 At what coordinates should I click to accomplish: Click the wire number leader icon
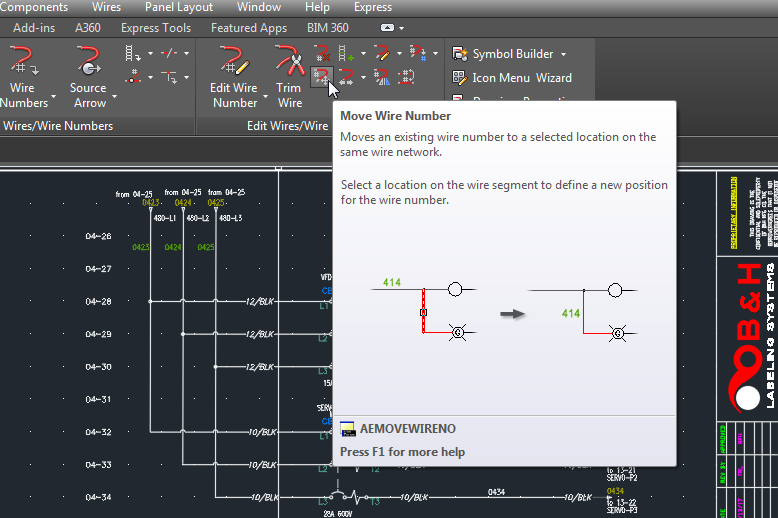point(132,77)
